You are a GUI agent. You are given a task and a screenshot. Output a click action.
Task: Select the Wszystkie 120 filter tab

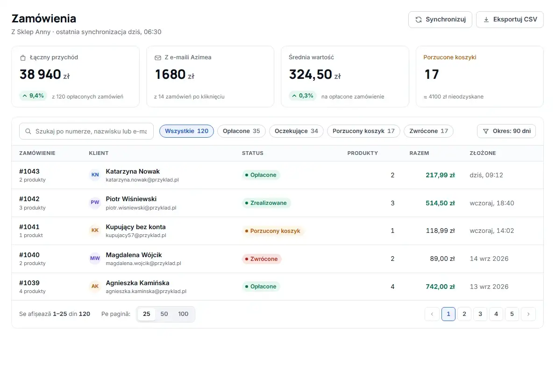[186, 131]
